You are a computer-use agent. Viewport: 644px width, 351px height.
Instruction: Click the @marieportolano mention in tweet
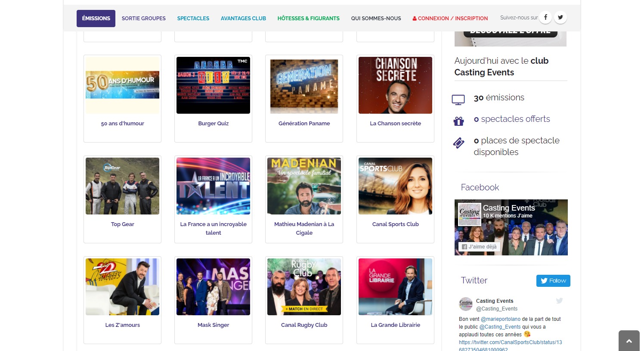(501, 319)
